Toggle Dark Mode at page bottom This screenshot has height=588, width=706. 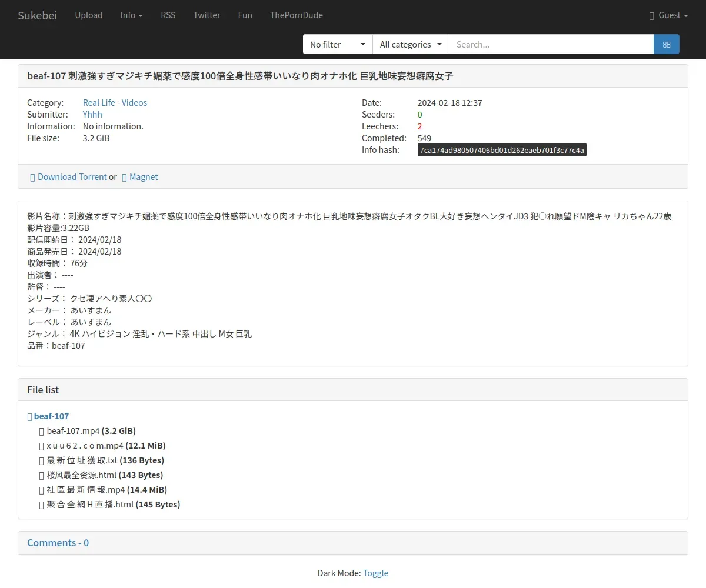pyautogui.click(x=375, y=573)
